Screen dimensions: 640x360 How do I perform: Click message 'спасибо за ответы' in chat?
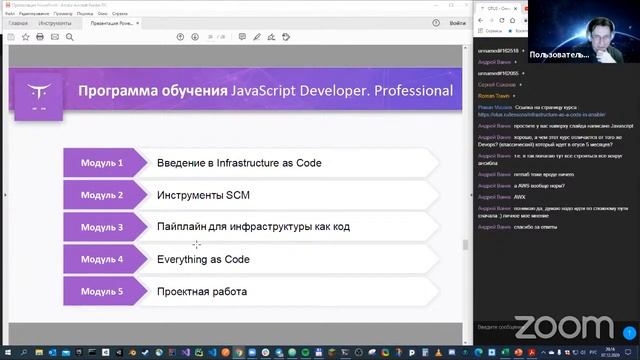(x=535, y=227)
